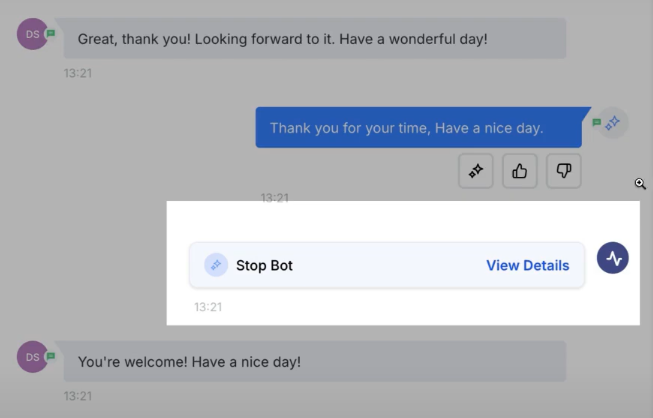Click the DS avatar beside 'You're welcome!' message
Image resolution: width=653 pixels, height=418 pixels.
[32, 356]
